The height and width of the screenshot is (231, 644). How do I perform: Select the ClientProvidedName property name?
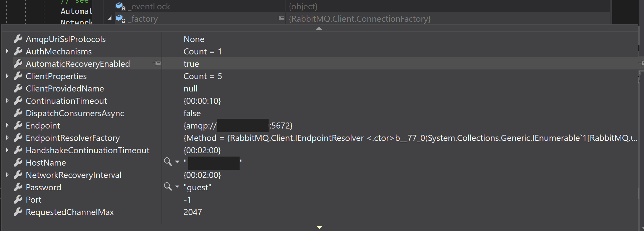tap(65, 88)
